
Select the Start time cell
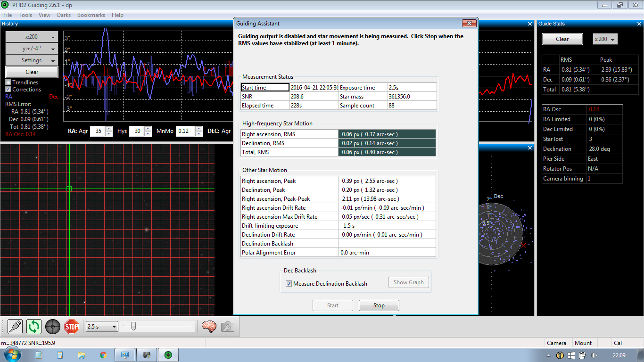click(265, 88)
